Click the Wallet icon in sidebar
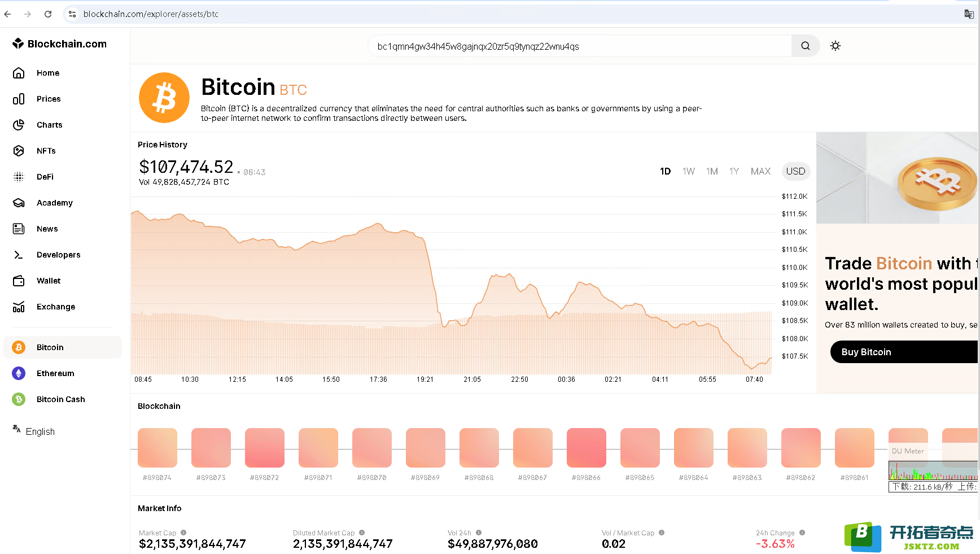The image size is (980, 554). pos(19,281)
